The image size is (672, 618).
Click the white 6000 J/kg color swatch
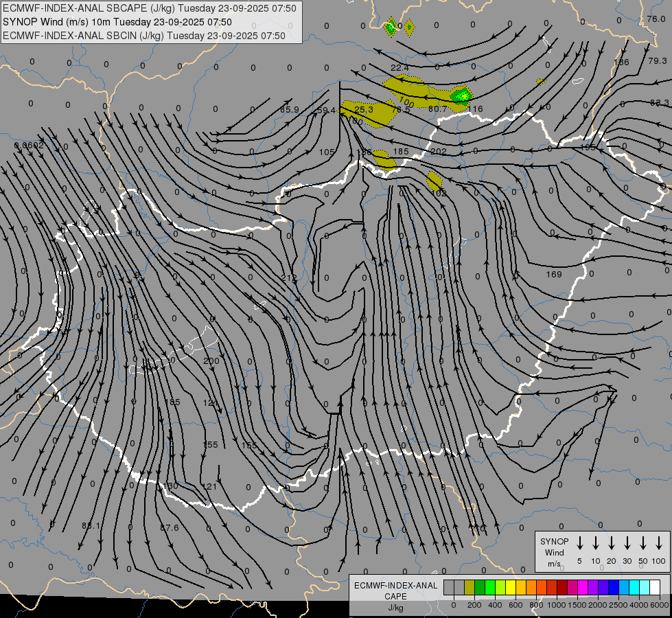[655, 587]
